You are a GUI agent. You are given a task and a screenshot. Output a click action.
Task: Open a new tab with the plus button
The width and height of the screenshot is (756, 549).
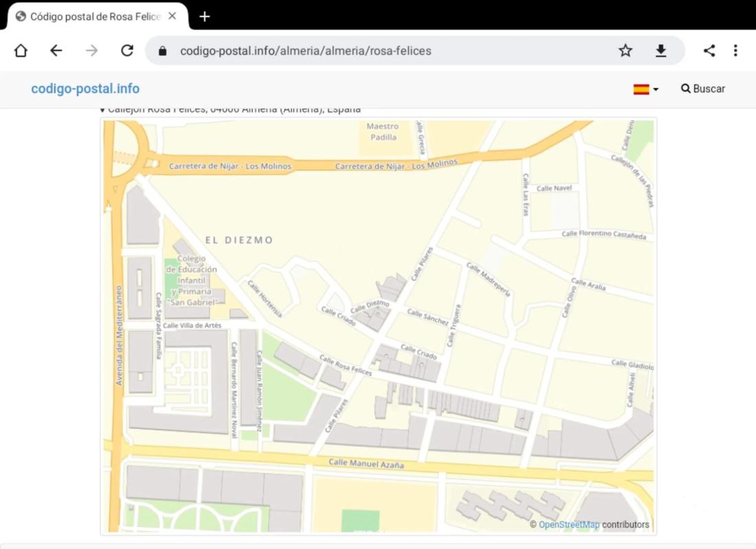[205, 16]
